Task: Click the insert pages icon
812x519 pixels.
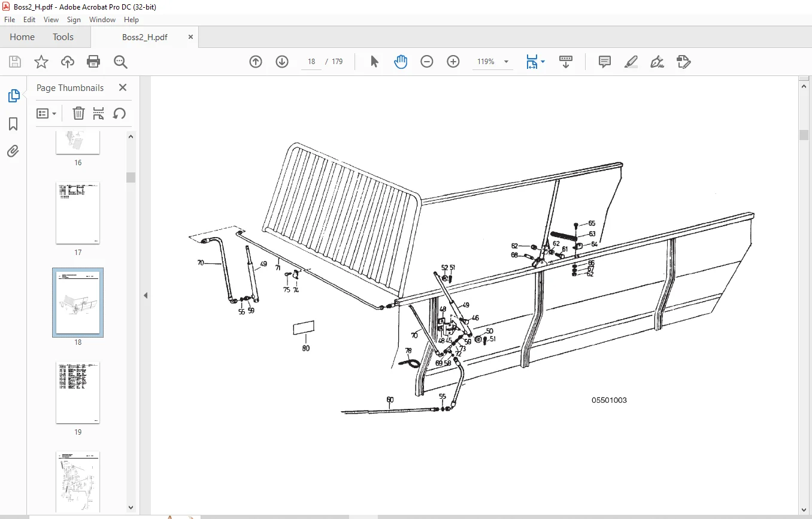Action: point(99,113)
